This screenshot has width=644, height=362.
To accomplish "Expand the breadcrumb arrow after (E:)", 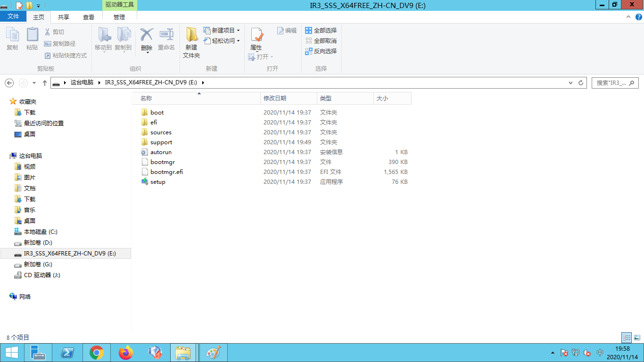I will point(203,82).
